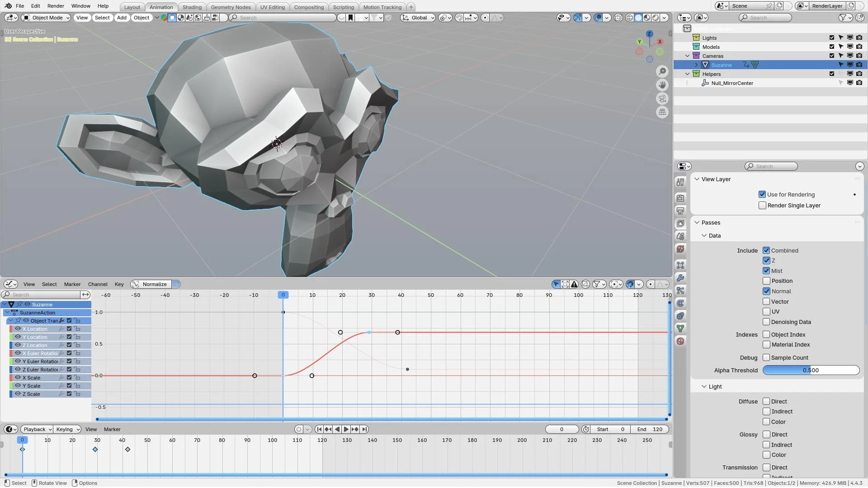Open the Global transform orientation dropdown

coord(418,18)
